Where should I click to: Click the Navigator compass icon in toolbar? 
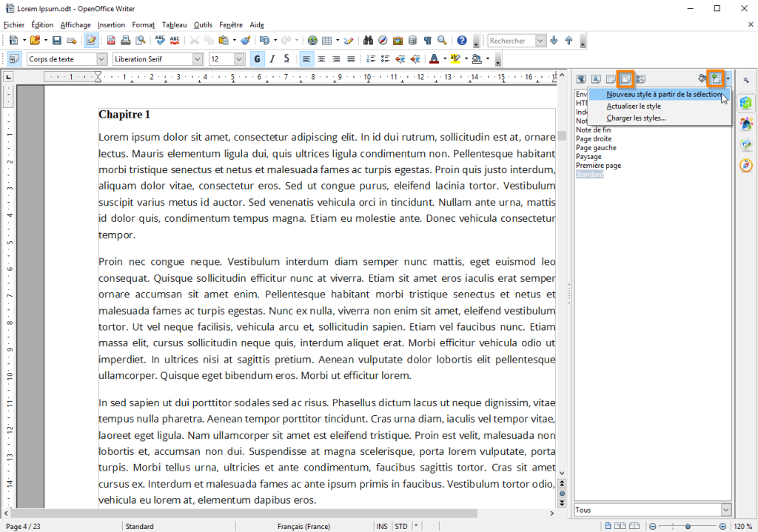(383, 41)
